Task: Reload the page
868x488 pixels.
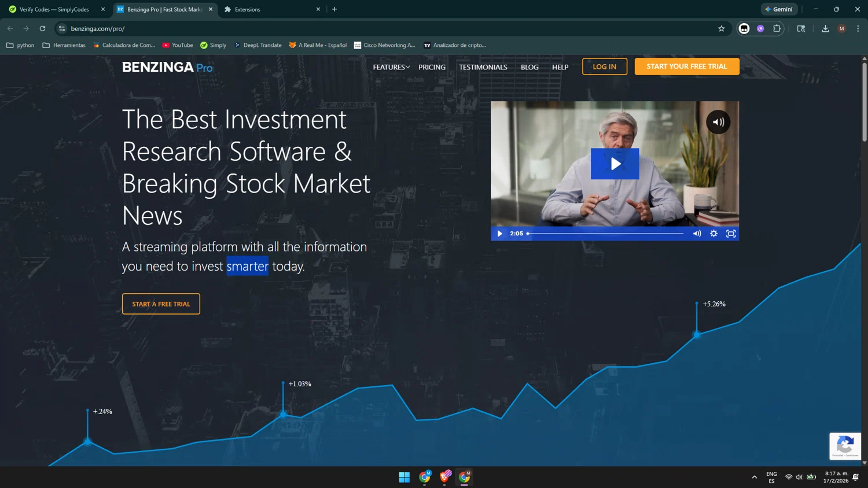Action: 42,28
